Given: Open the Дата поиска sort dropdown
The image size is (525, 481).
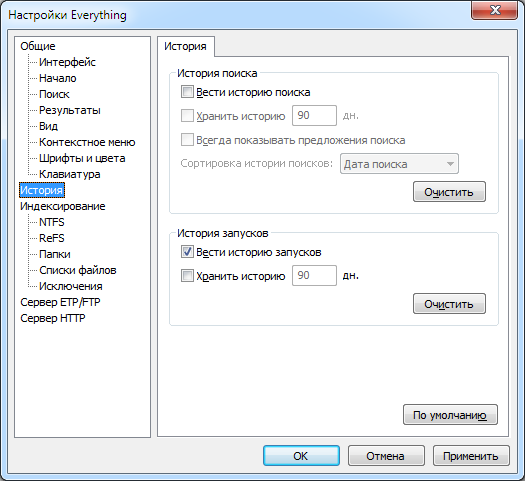Looking at the screenshot, I should (x=399, y=164).
